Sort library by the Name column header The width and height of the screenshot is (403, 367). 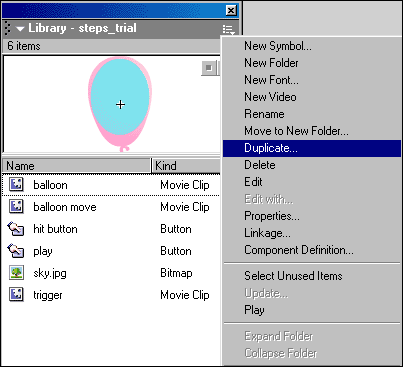coord(77,166)
